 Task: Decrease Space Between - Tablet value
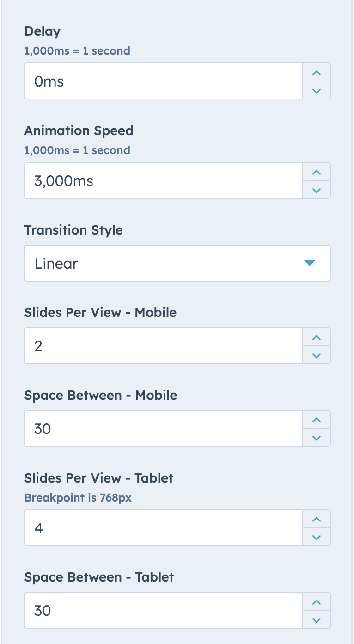pyautogui.click(x=316, y=620)
